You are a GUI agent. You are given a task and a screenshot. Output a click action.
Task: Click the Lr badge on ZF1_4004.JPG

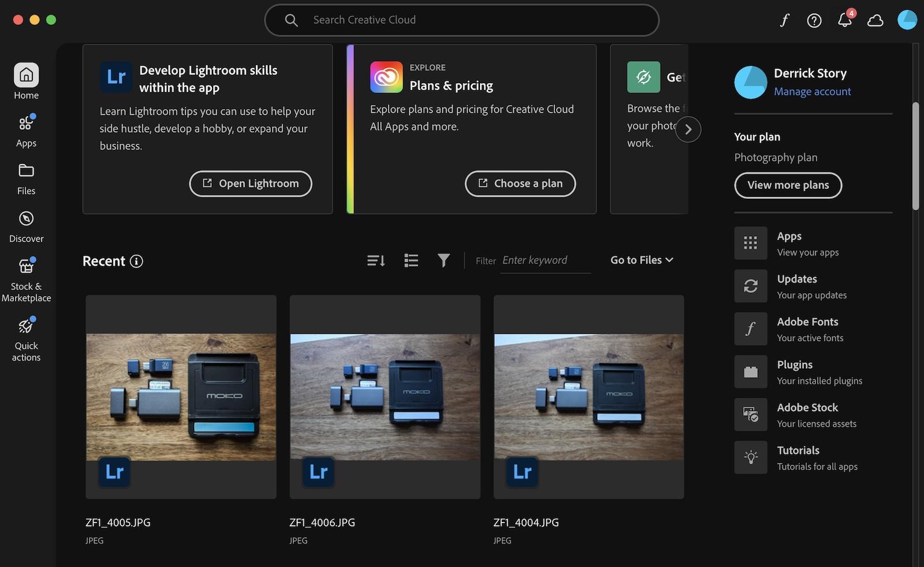click(522, 472)
